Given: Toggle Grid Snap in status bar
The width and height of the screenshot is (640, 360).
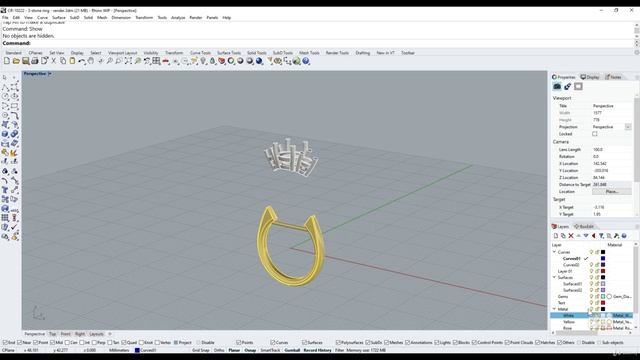Looking at the screenshot, I should pos(200,350).
